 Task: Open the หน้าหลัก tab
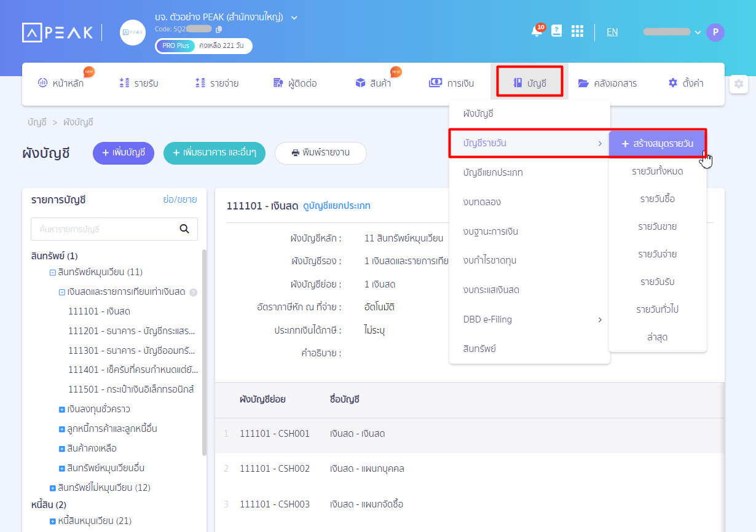click(61, 83)
